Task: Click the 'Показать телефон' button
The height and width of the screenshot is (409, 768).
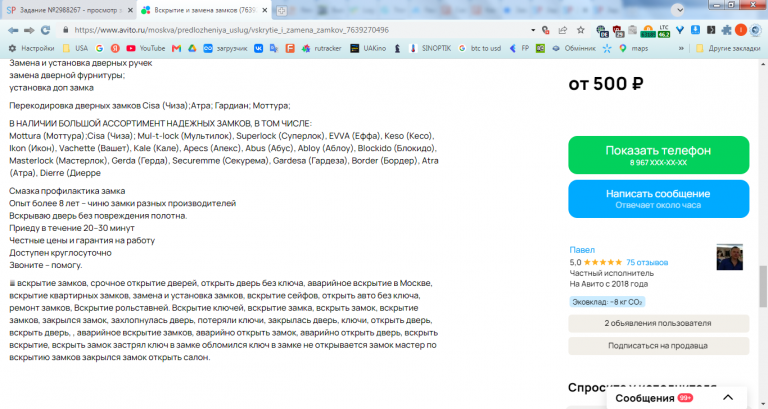Action: click(x=658, y=155)
